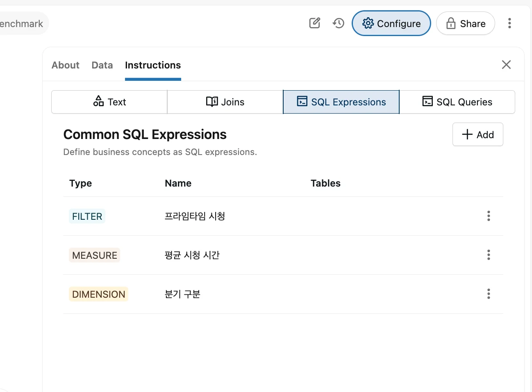The height and width of the screenshot is (392, 532).
Task: Open options menu for 프라임타임 시청 row
Action: pos(489,216)
